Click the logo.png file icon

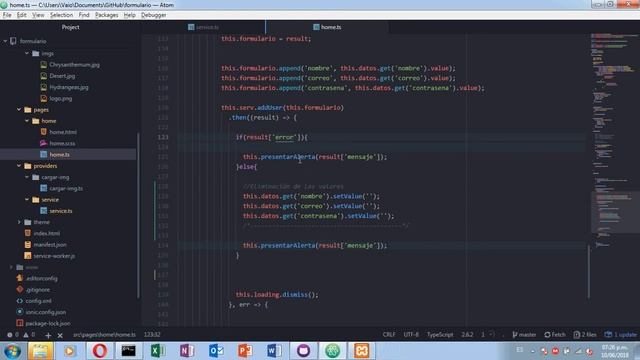44,98
